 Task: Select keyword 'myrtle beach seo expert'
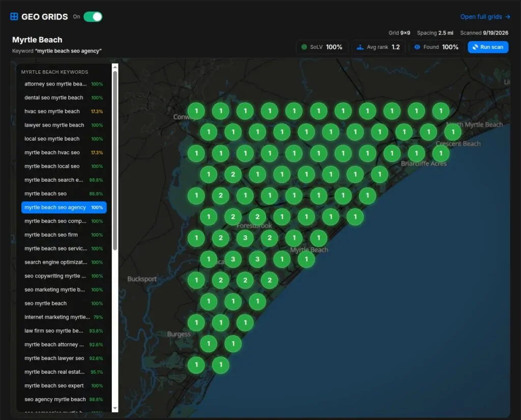tap(64, 386)
